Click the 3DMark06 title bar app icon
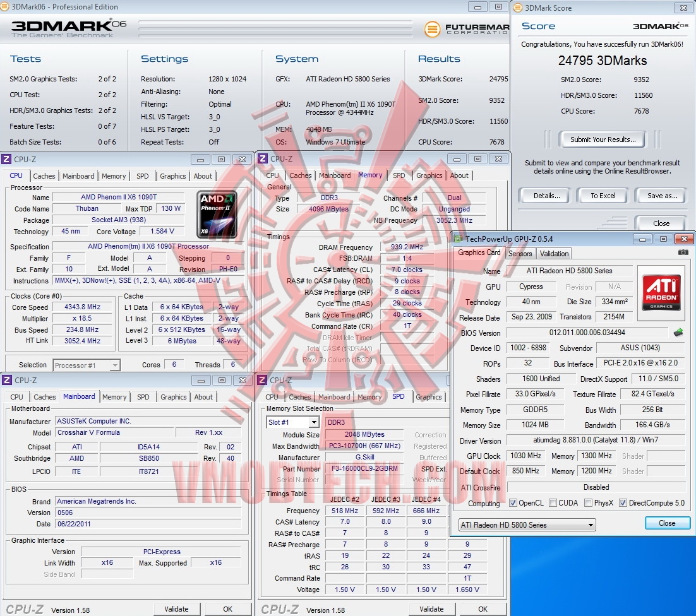The image size is (696, 616). pos(5,7)
